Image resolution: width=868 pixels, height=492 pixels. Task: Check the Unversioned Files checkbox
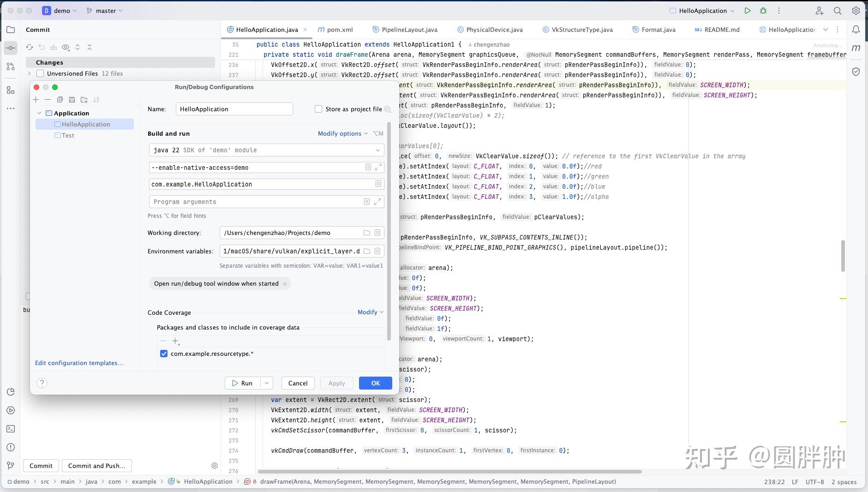(40, 73)
